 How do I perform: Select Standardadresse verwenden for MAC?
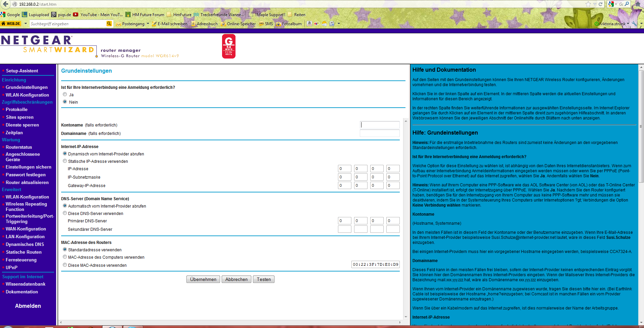point(65,249)
